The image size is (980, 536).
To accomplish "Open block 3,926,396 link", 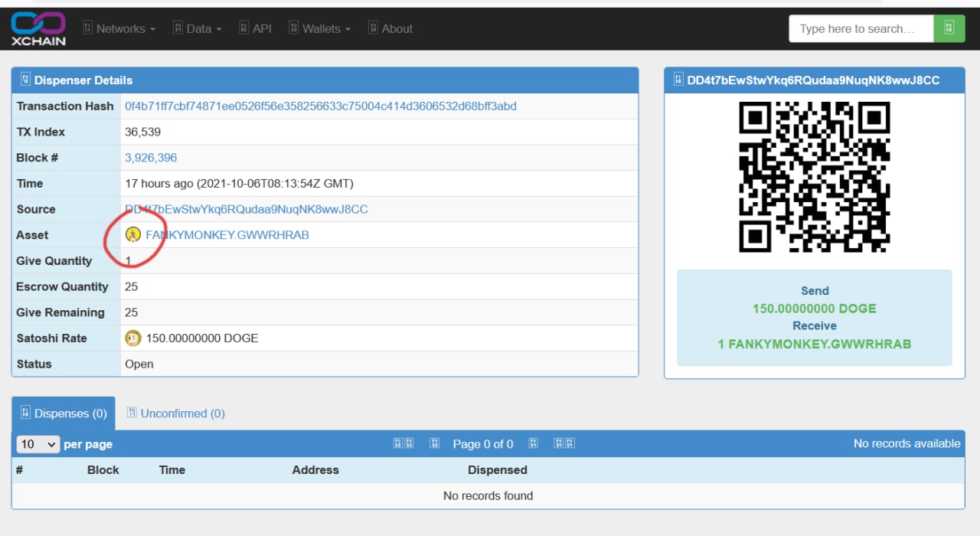I will tap(151, 157).
